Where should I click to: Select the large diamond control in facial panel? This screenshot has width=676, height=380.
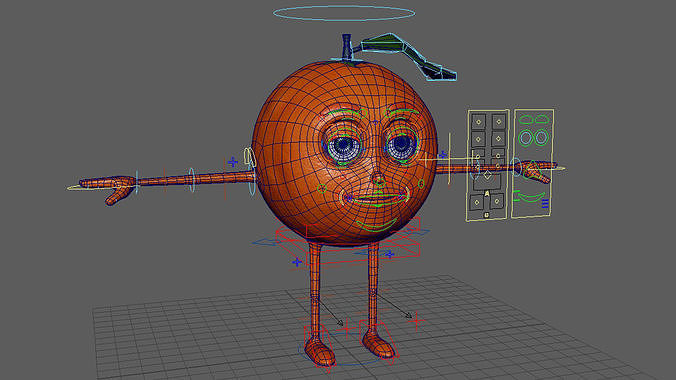487,175
